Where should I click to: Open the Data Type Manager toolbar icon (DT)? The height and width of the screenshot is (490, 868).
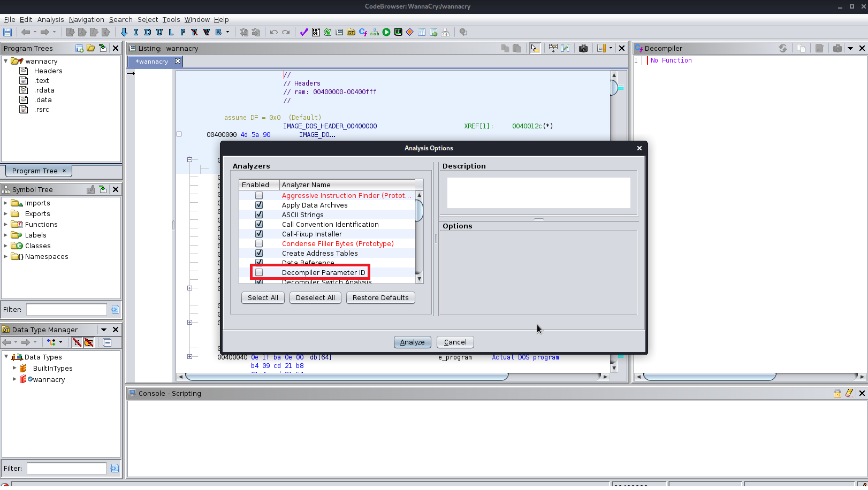(x=351, y=32)
